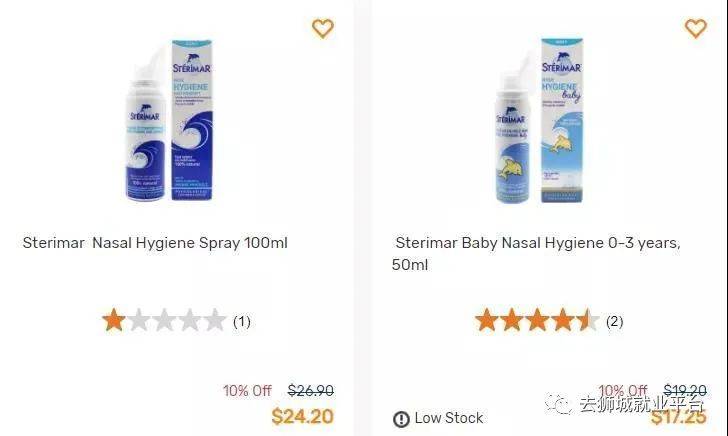Click the 10% Off label on Baby product

click(x=622, y=391)
